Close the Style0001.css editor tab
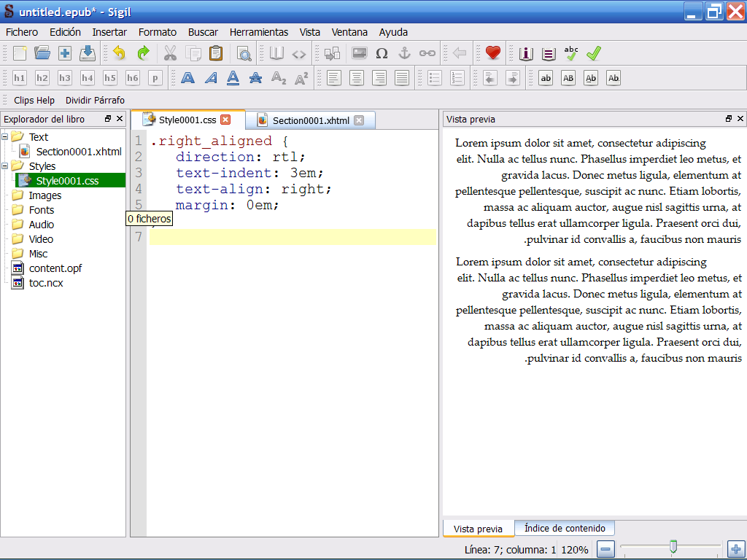 click(225, 120)
